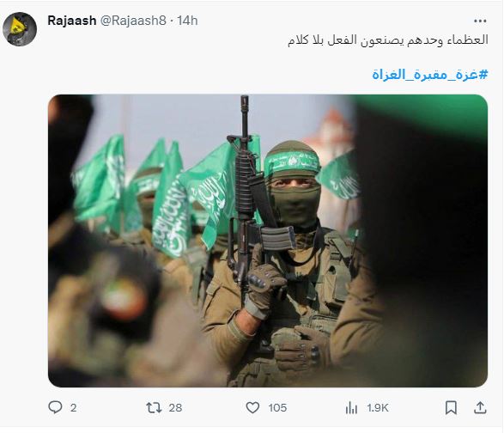
Task: Click the 1.9K views count
Action: point(378,408)
